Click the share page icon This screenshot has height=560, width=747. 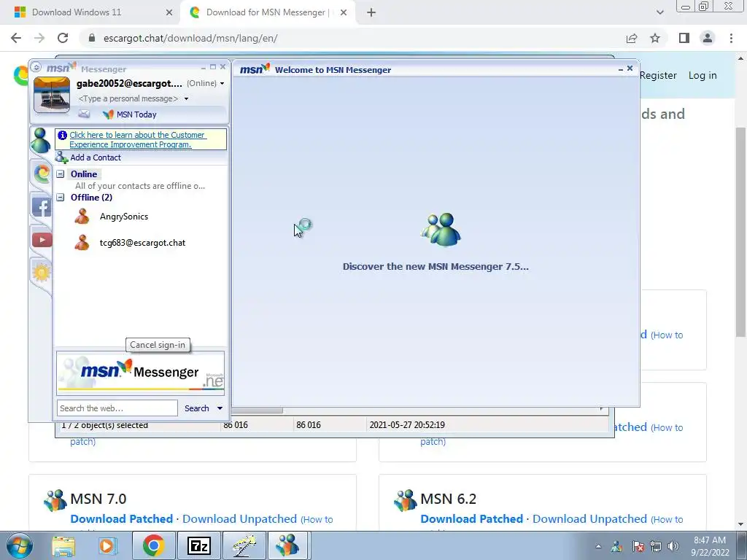632,38
